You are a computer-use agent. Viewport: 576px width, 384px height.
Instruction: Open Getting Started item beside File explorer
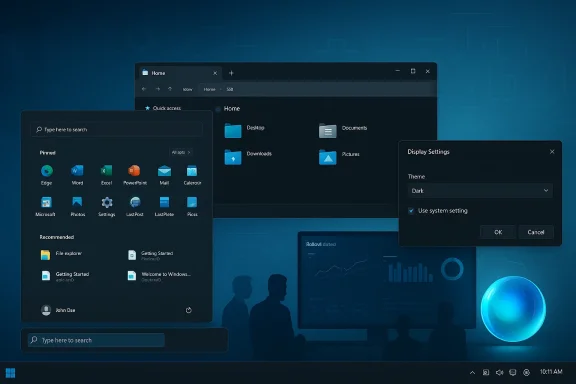point(151,255)
